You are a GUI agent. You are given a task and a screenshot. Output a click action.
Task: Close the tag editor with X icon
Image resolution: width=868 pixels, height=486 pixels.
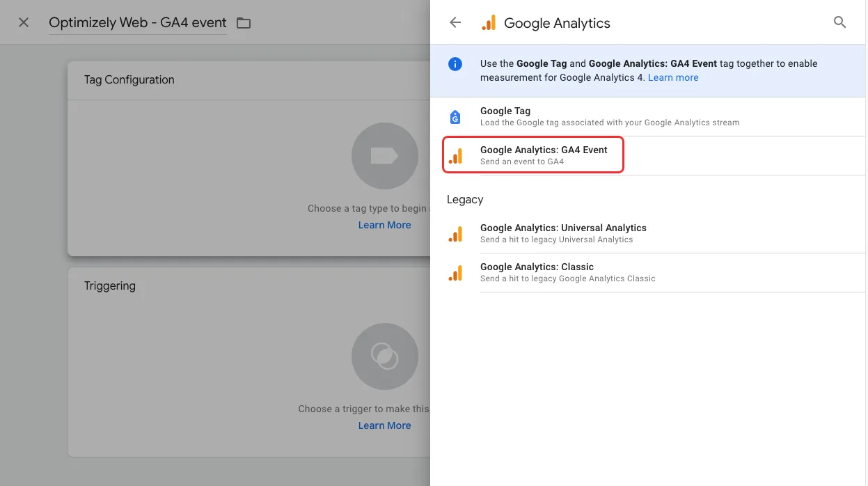[x=24, y=23]
